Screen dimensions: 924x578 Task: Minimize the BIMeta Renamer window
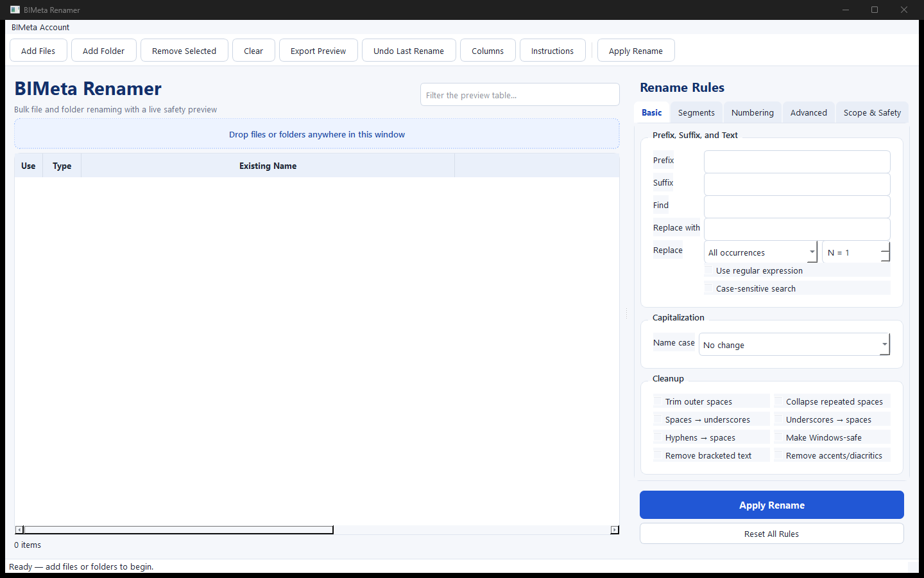pos(846,10)
